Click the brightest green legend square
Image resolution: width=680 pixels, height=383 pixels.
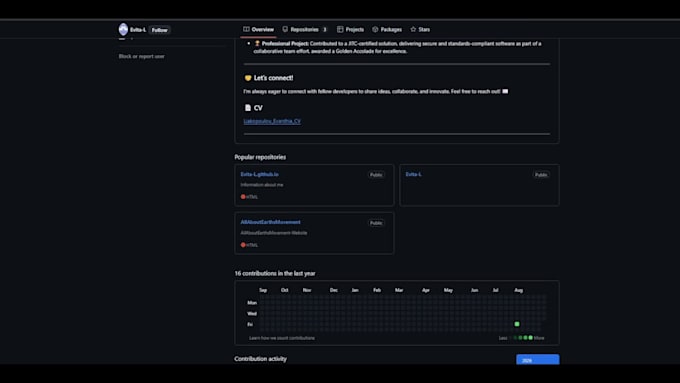pos(531,338)
